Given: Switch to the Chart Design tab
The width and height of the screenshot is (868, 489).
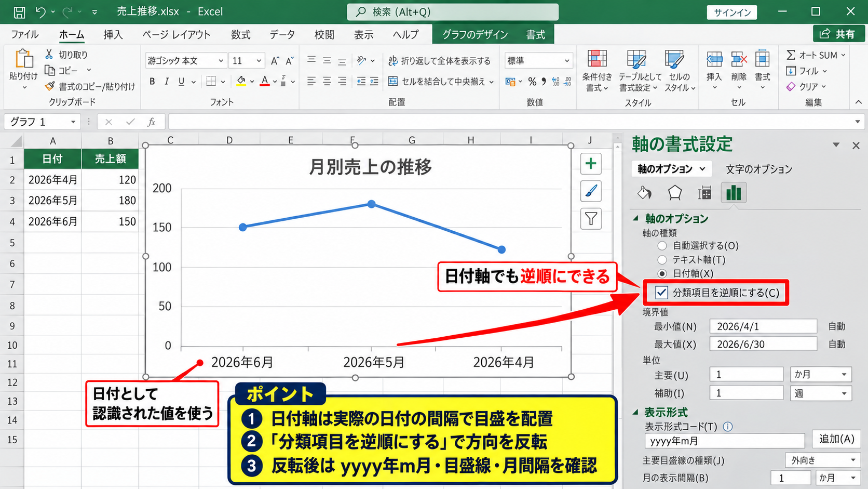Looking at the screenshot, I should pos(475,34).
